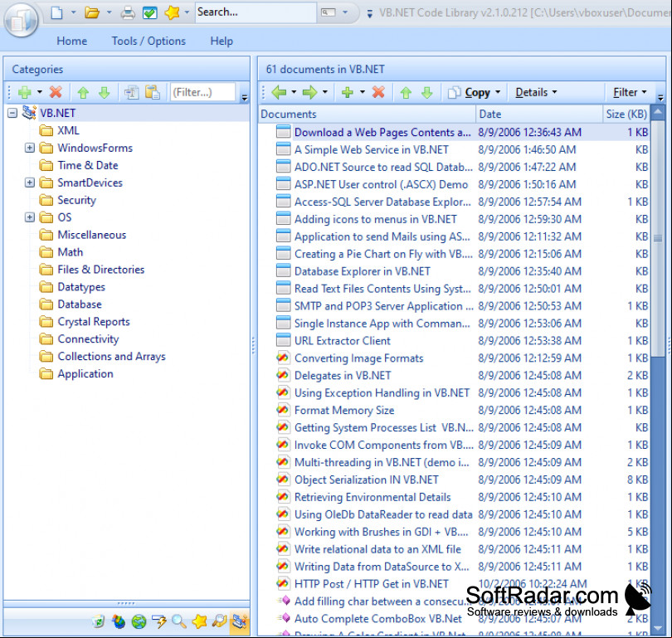Open the Filter dropdown in documents toolbar
672x638 pixels.
coord(630,93)
